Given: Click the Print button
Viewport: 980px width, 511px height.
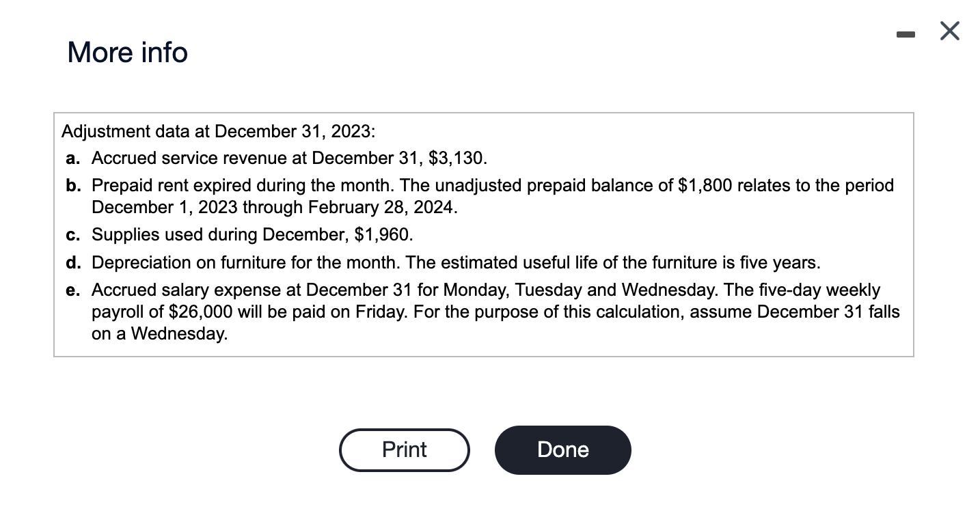Looking at the screenshot, I should [404, 450].
